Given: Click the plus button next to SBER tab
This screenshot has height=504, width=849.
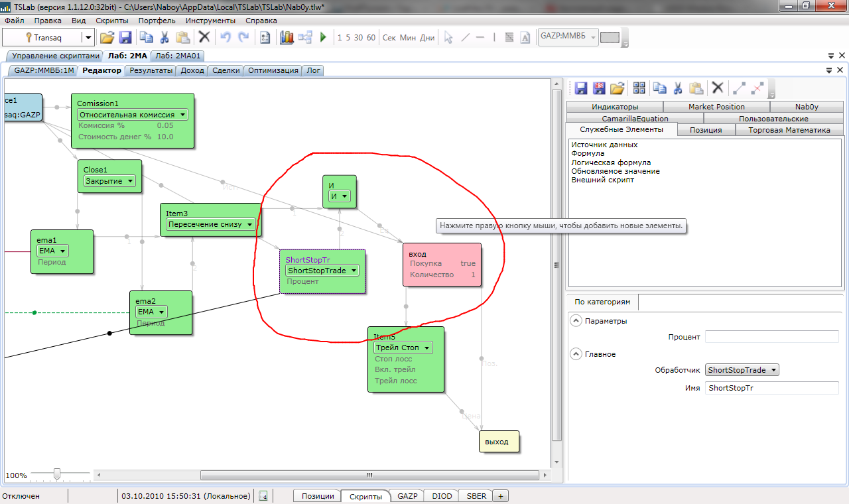Looking at the screenshot, I should pyautogui.click(x=501, y=496).
